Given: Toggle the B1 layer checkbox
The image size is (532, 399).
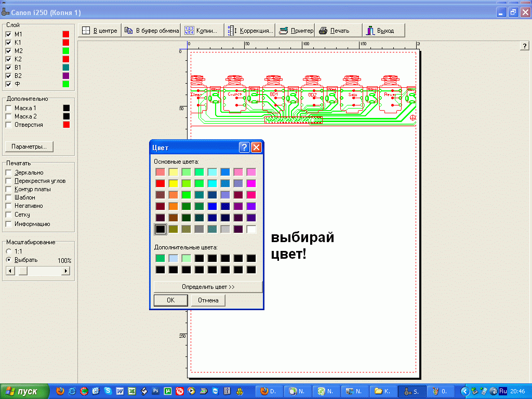Looking at the screenshot, I should pos(8,68).
